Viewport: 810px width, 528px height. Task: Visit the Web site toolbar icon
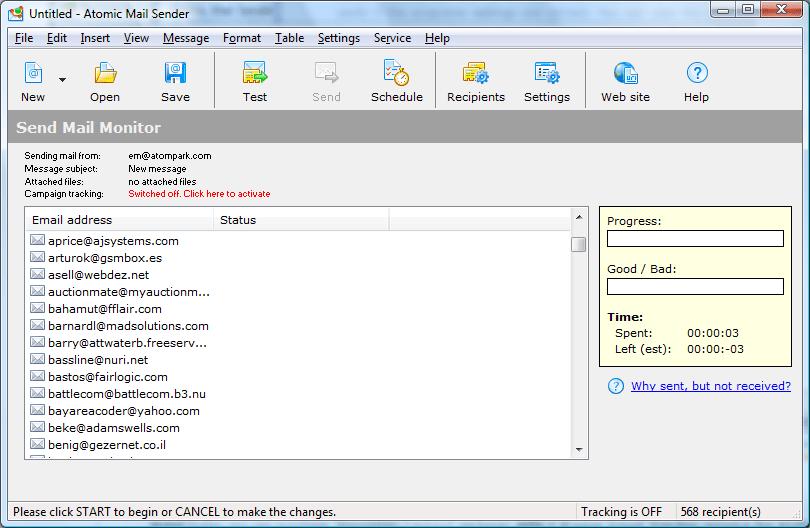pos(626,73)
